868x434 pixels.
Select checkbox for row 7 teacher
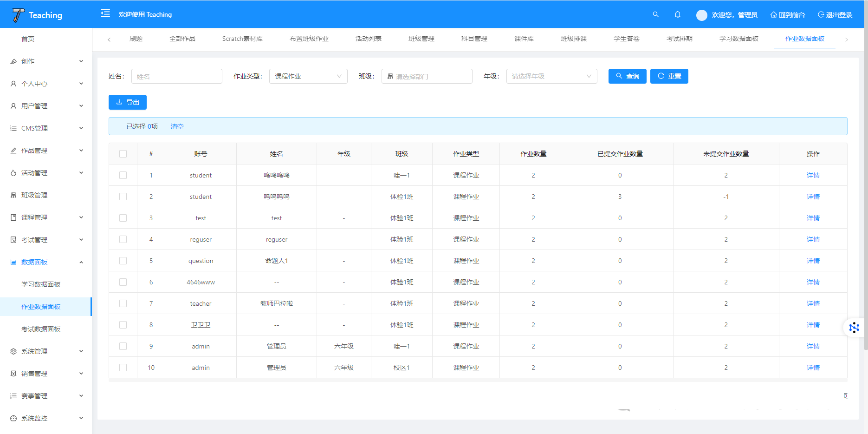point(123,303)
